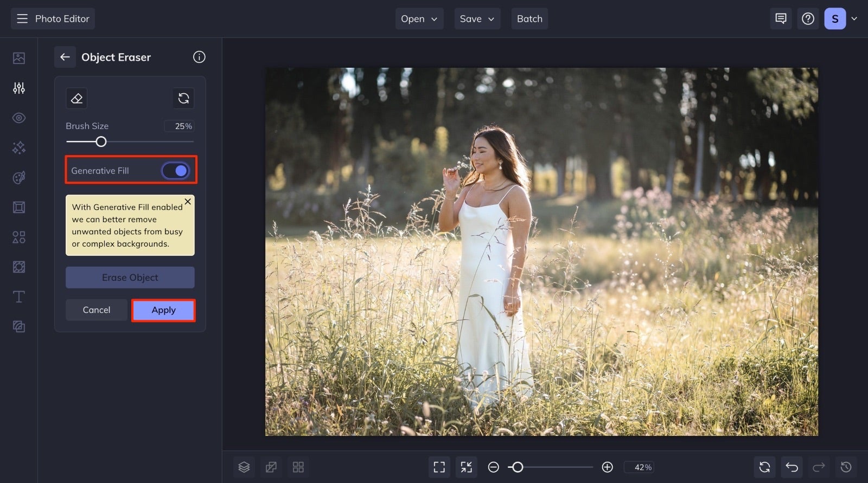Select the eraser brush icon

pos(76,98)
